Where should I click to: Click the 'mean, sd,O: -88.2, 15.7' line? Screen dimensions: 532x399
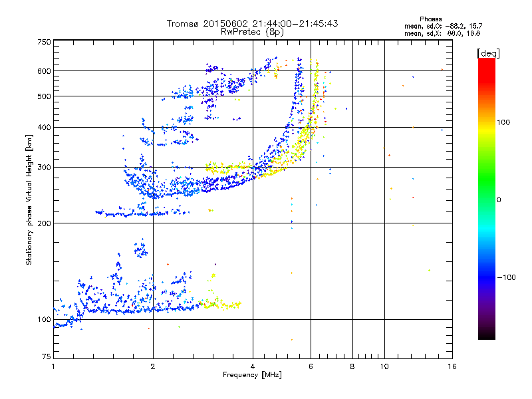443,26
